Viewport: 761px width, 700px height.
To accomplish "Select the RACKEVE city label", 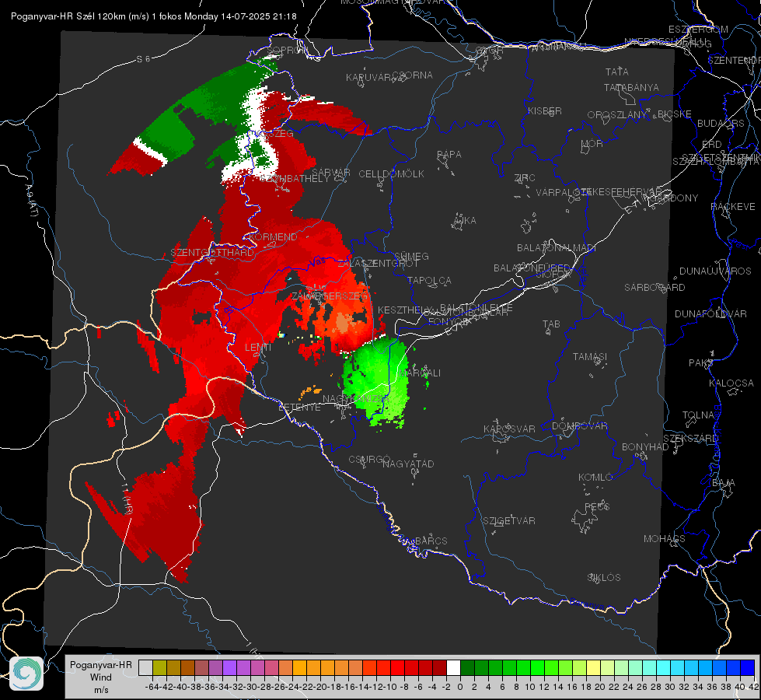I will (733, 206).
